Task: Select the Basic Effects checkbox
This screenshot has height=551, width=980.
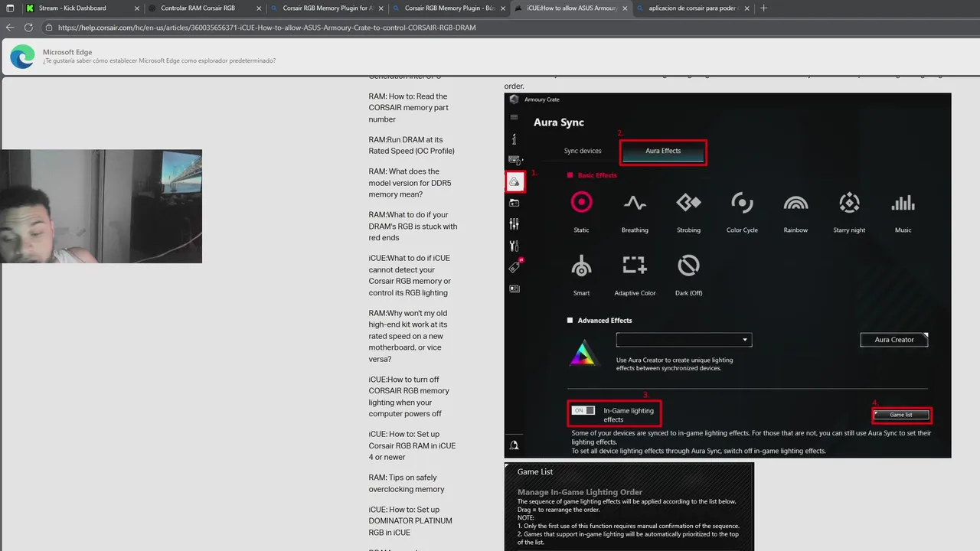Action: point(570,175)
